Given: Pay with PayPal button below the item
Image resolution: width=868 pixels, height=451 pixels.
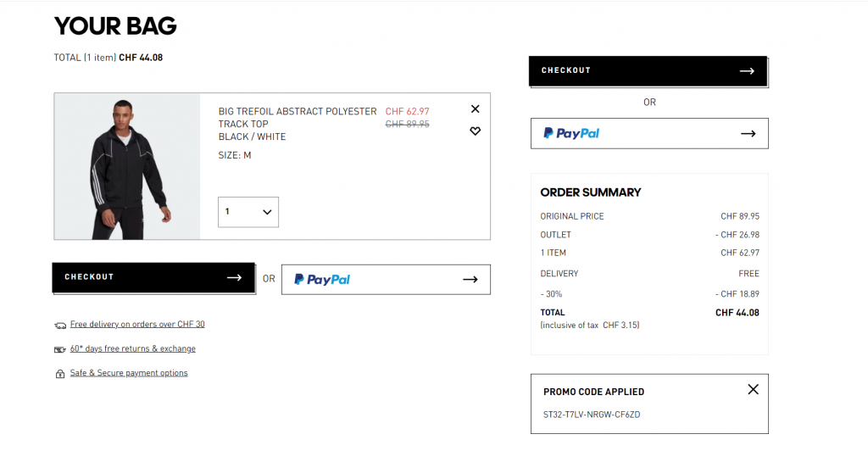Looking at the screenshot, I should 386,280.
